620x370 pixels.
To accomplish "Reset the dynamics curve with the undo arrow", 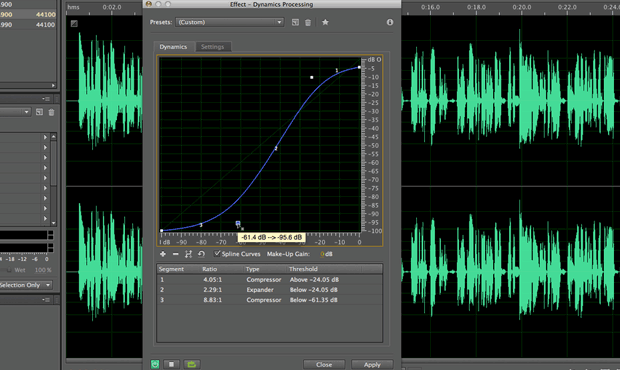I will (x=201, y=254).
